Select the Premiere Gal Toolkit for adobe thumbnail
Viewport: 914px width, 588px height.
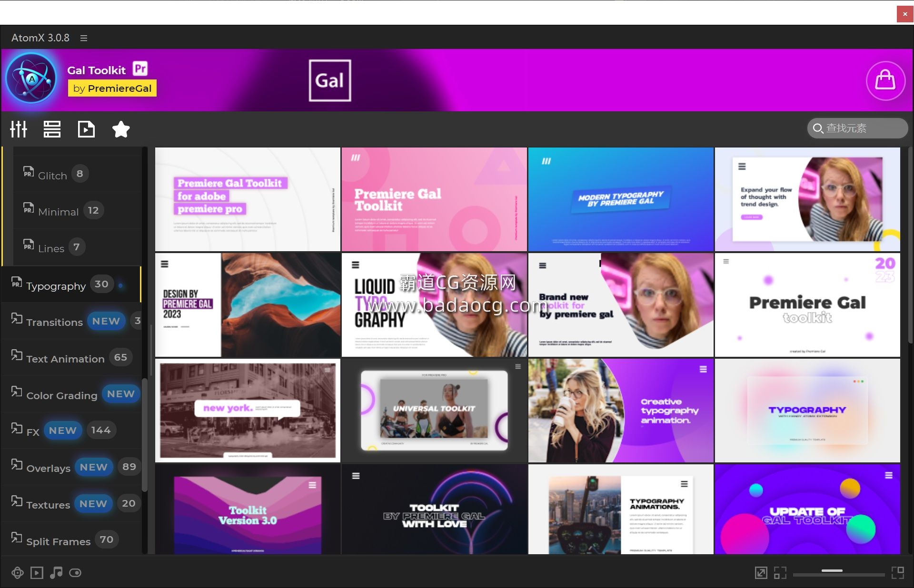[x=248, y=199]
